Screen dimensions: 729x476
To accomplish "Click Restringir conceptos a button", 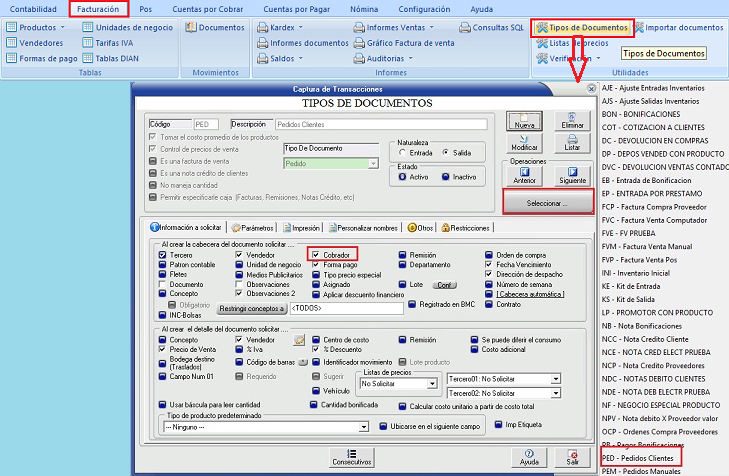I will coord(252,309).
